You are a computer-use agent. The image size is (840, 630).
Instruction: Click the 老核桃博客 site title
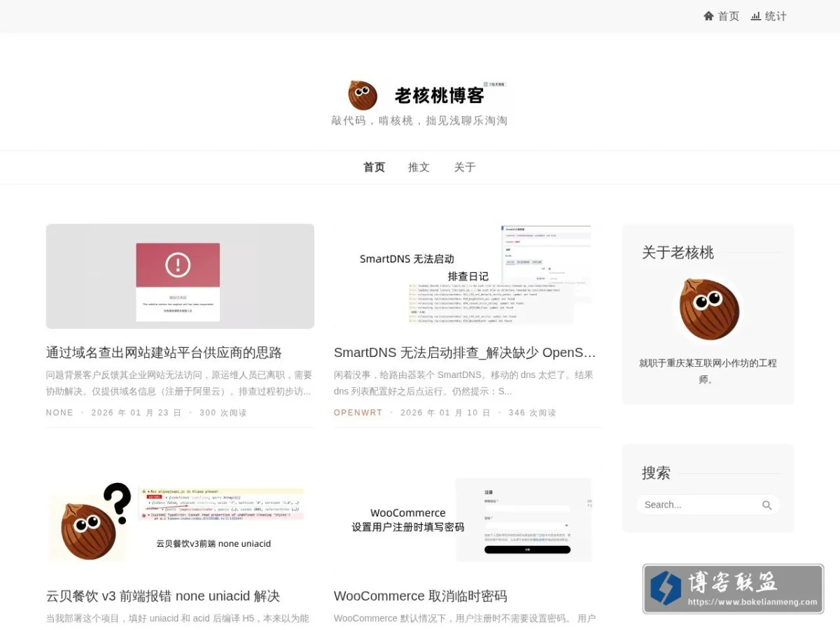point(440,95)
